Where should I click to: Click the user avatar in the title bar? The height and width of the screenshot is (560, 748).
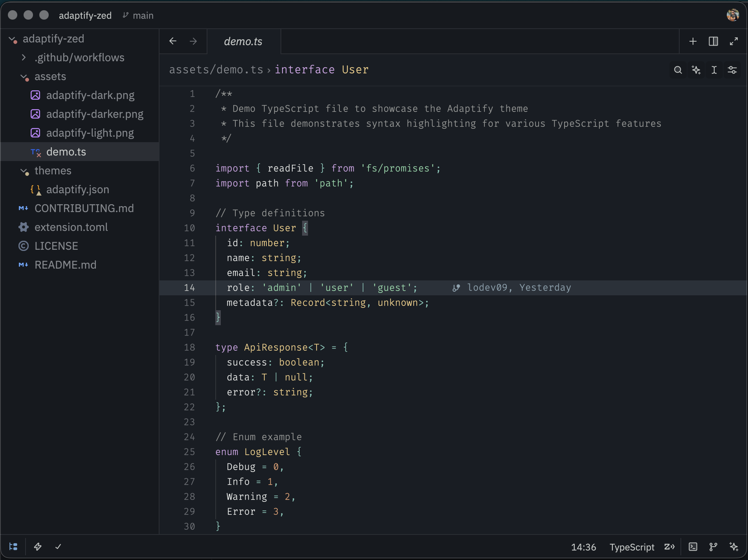[x=733, y=15]
